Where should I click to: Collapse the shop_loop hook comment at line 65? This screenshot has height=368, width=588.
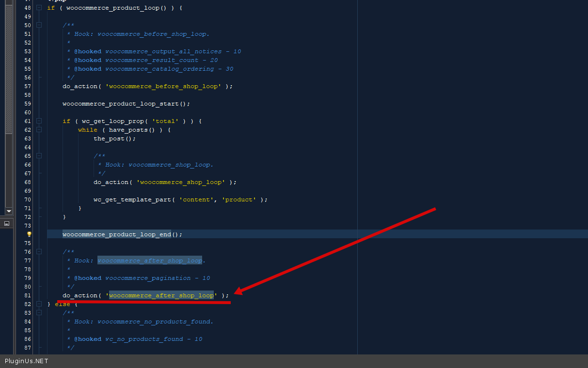(39, 156)
